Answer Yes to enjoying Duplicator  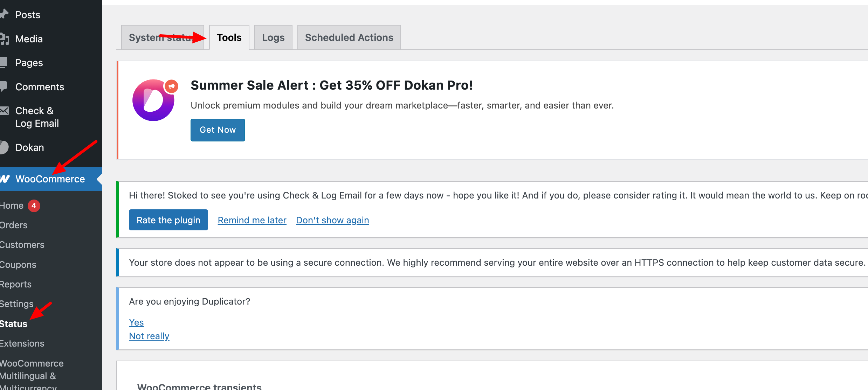[136, 322]
